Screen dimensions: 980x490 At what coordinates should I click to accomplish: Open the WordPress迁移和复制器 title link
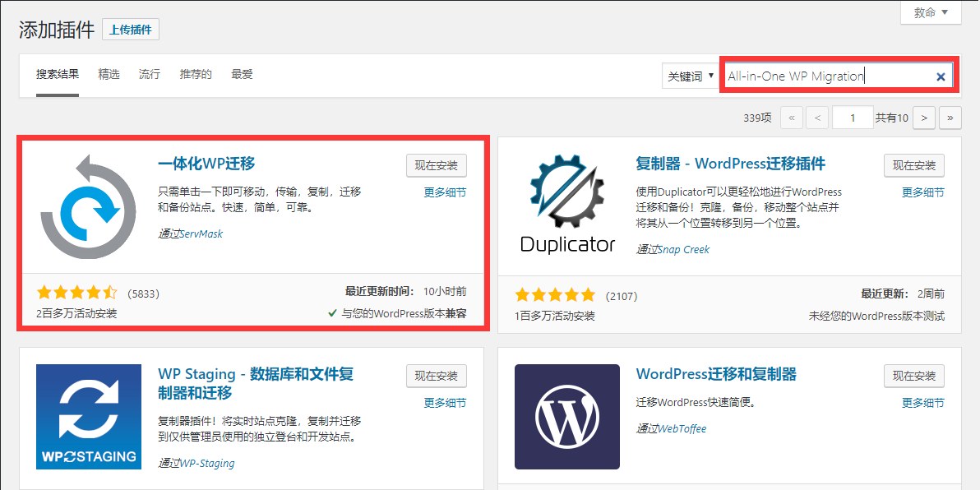(x=716, y=374)
